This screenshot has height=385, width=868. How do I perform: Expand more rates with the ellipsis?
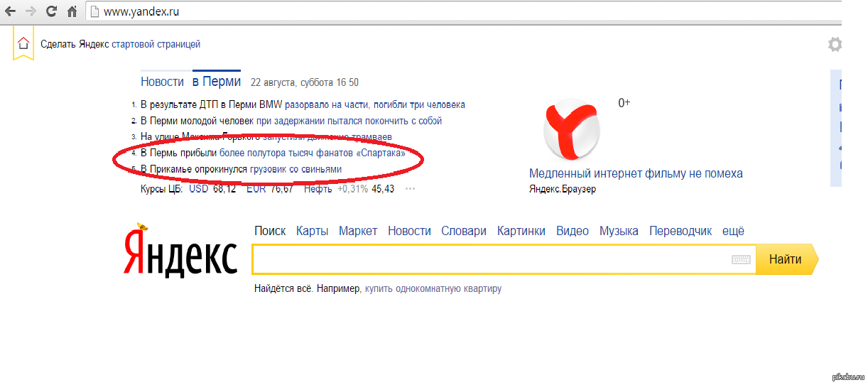coord(410,189)
